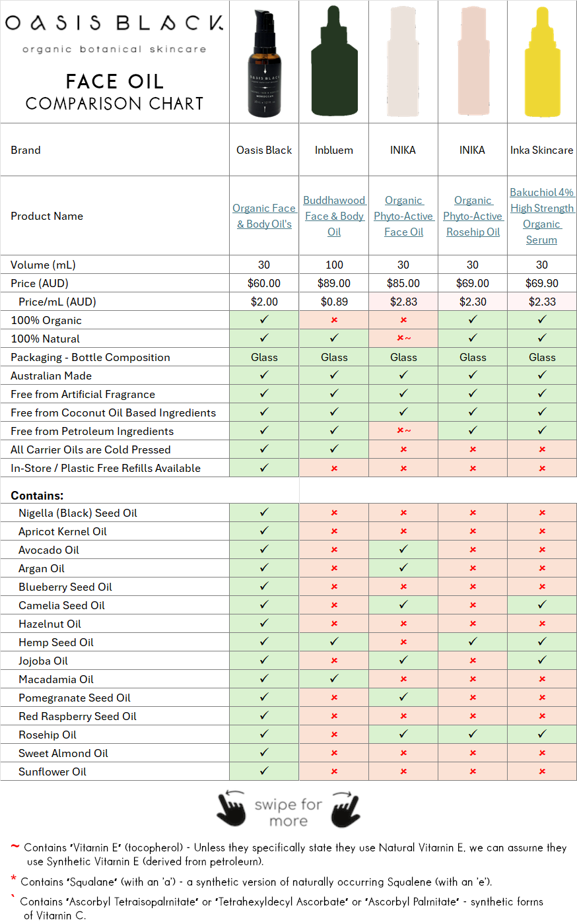Click the 100 volume cell for Inbluem

pos(334,265)
